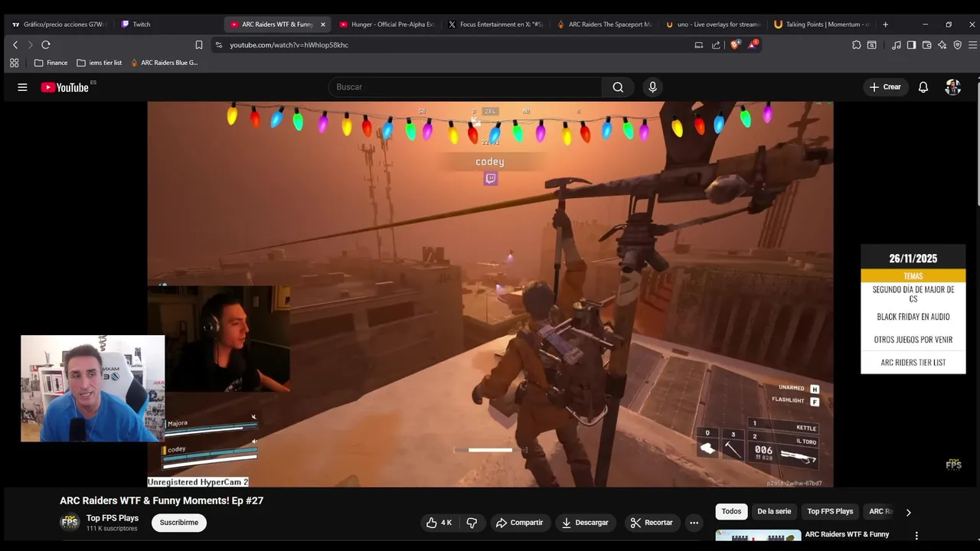980x551 pixels.
Task: Open suggested video title ARC Raiders WTF & Funny
Action: pos(847,534)
